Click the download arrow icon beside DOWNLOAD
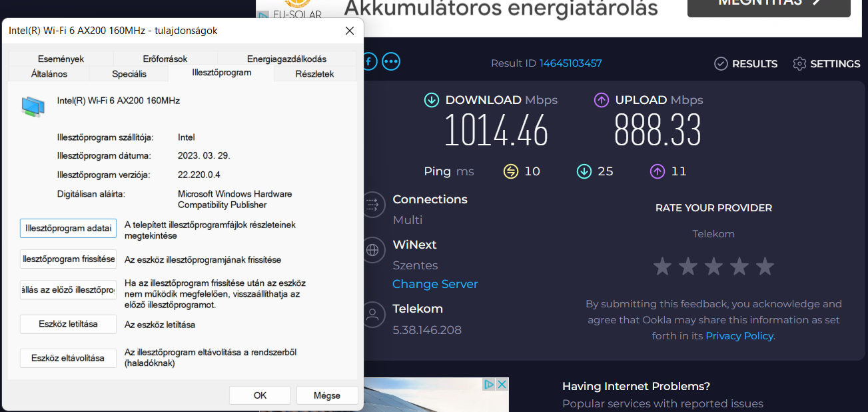Screen dimensions: 868x412 [432, 100]
